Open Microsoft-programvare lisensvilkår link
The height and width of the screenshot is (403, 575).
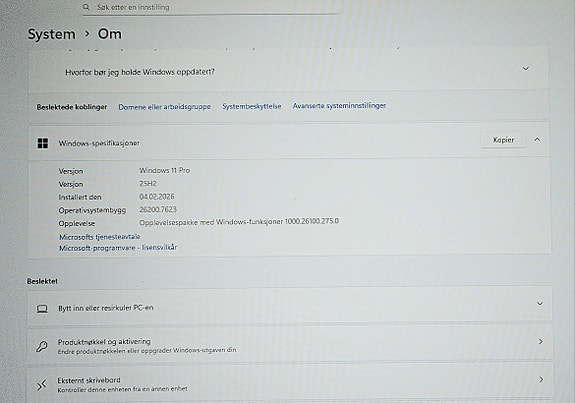(x=118, y=248)
